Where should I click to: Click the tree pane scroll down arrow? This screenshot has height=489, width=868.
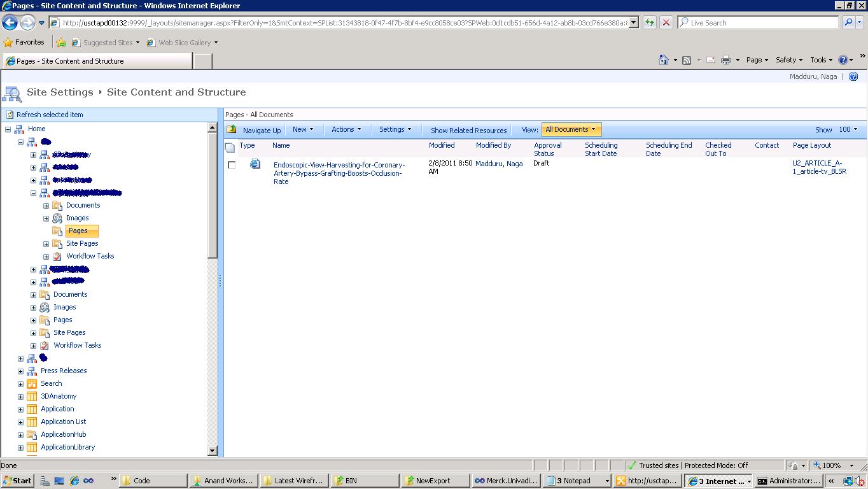tap(213, 451)
